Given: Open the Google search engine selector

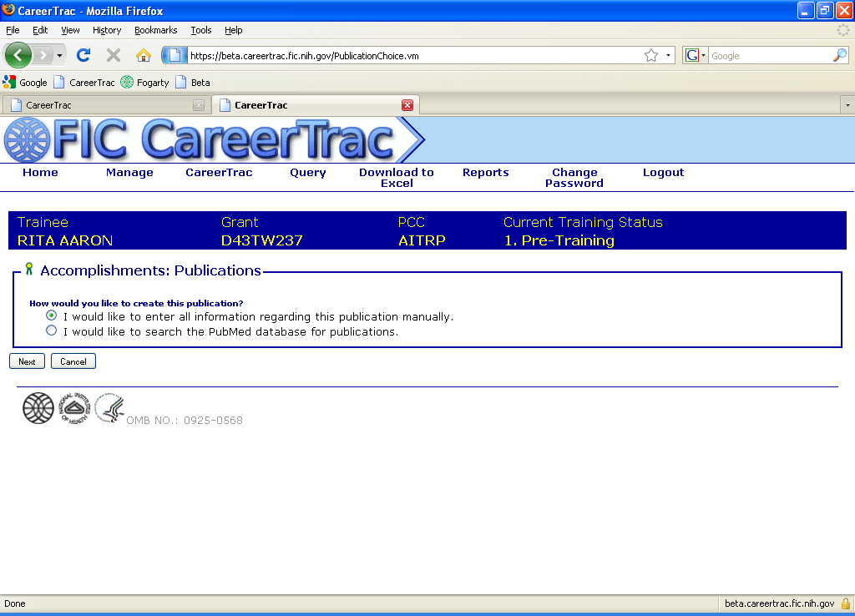Looking at the screenshot, I should pyautogui.click(x=696, y=55).
